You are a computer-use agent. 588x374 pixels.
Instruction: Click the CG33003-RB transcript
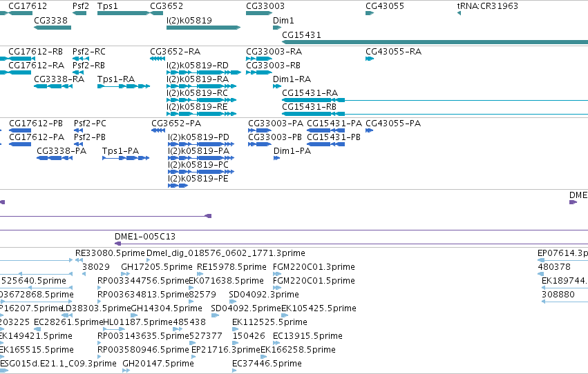(x=259, y=72)
